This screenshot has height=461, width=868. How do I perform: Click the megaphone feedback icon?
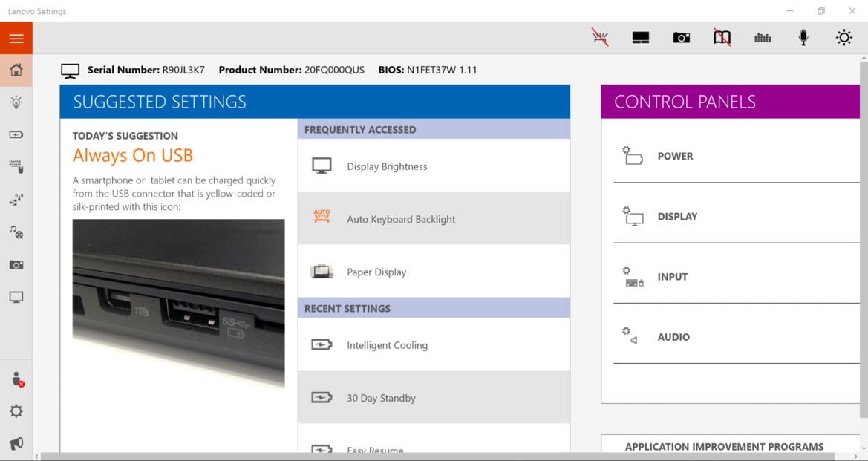[x=16, y=443]
